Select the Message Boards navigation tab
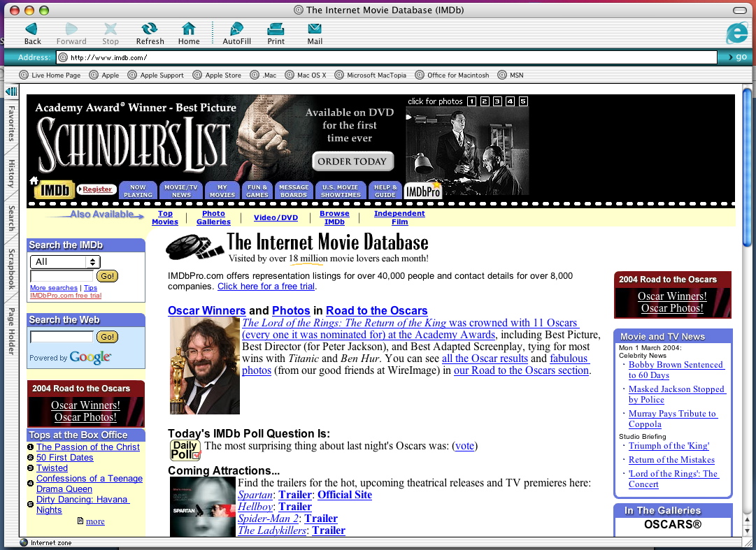The width and height of the screenshot is (756, 550). point(294,191)
